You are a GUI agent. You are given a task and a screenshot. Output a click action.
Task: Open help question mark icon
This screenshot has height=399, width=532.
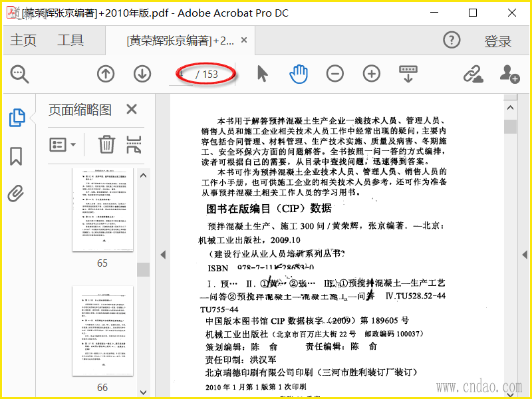pyautogui.click(x=452, y=41)
